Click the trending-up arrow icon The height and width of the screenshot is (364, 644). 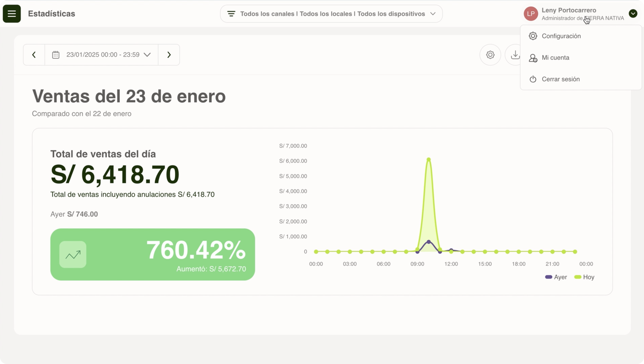pyautogui.click(x=73, y=255)
